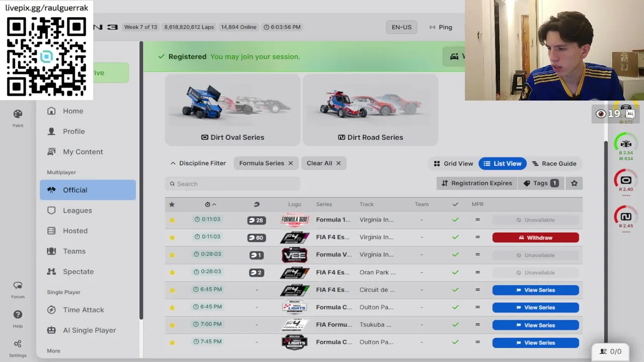Screen dimensions: 644x362
Task: Open the Tags filter dropdown
Action: [x=541, y=184]
